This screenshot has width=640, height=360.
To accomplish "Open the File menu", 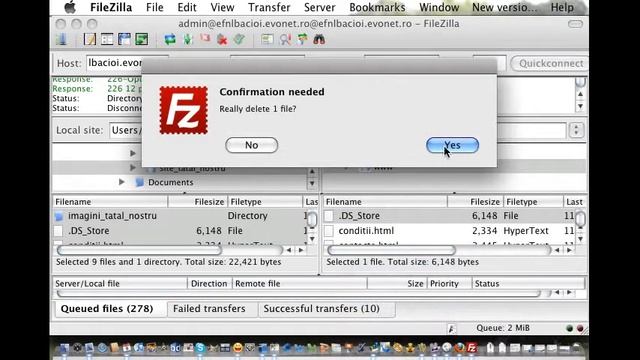I will pyautogui.click(x=155, y=7).
